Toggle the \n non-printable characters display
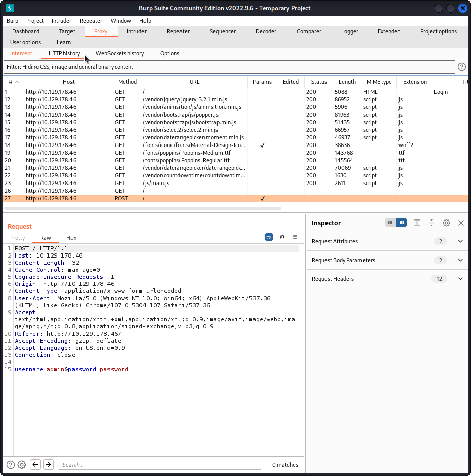Viewport: 471px width, 476px height. click(282, 237)
